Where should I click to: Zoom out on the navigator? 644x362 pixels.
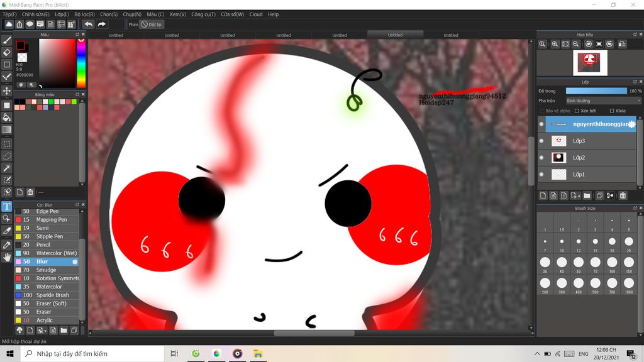pos(576,44)
